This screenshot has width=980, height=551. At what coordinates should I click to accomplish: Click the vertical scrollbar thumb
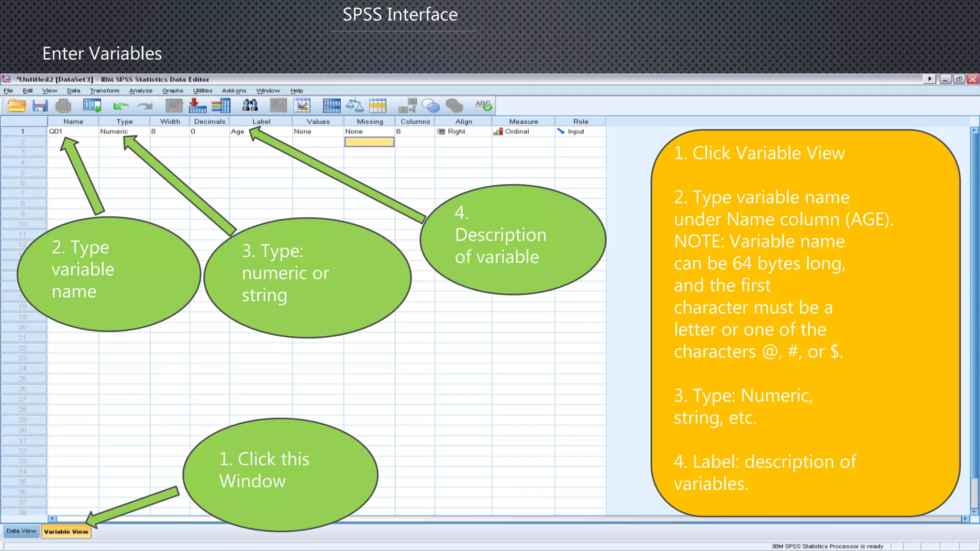(974, 306)
